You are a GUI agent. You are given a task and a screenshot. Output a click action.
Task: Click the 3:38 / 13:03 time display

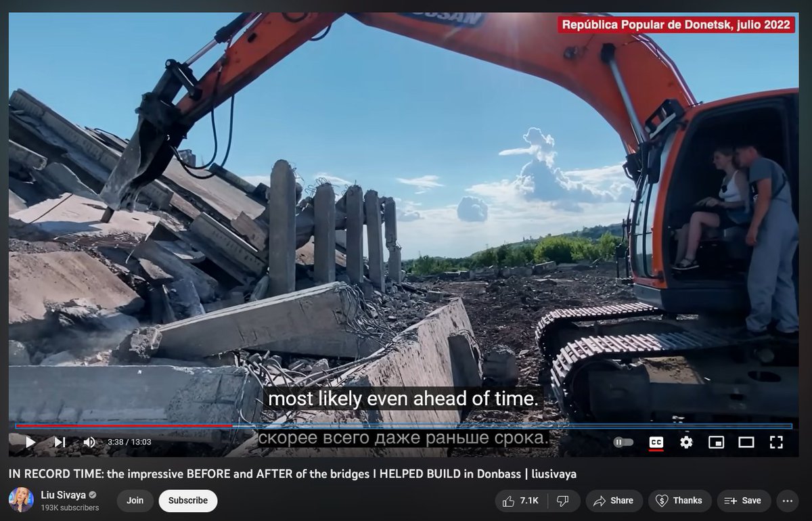(x=129, y=443)
